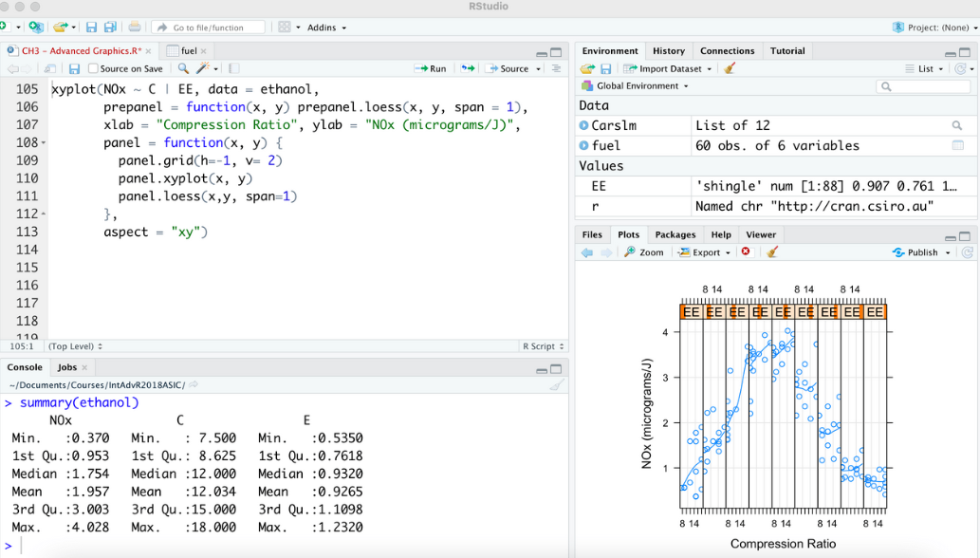This screenshot has width=980, height=558.
Task: View the fuel data frame table icon
Action: point(957,145)
